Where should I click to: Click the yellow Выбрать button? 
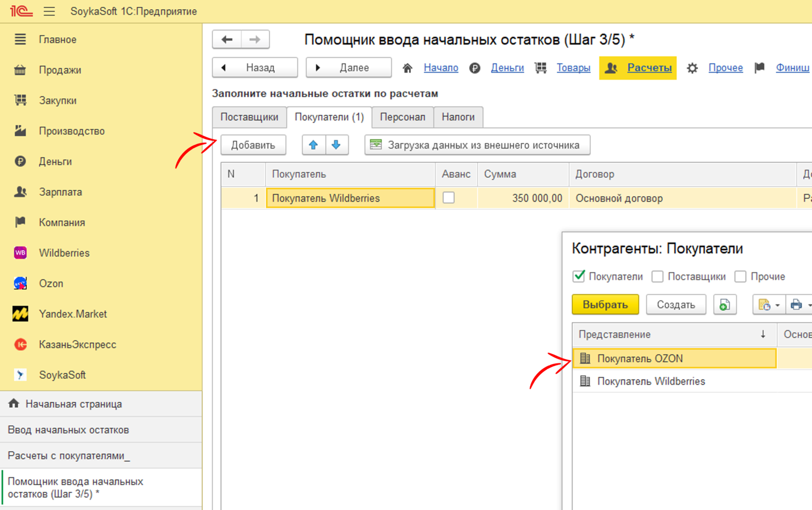(x=605, y=305)
